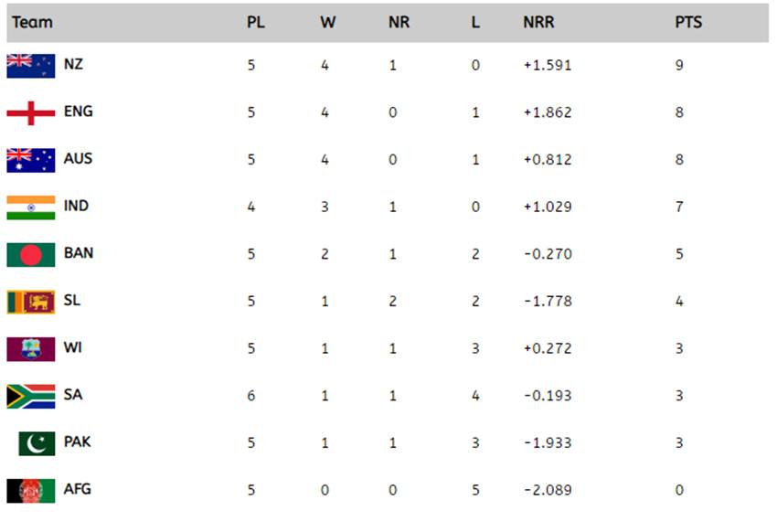
Task: Sort by the PTS column header
Action: pyautogui.click(x=688, y=22)
